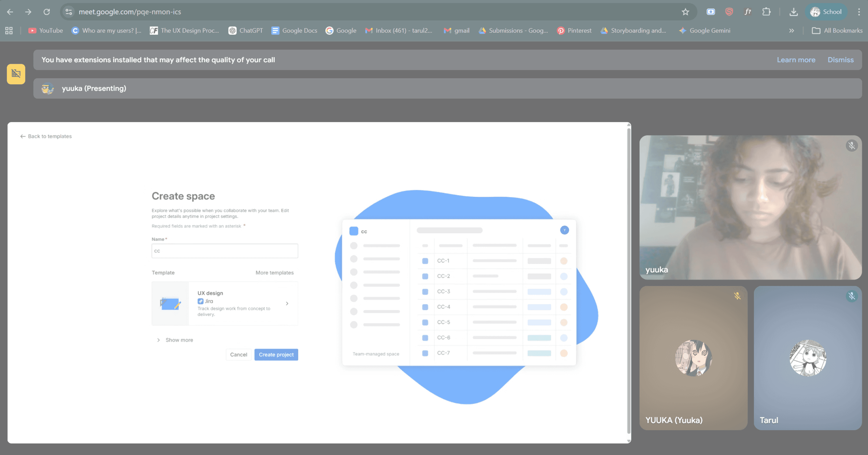Open the Pinterest bookmark
This screenshot has height=455, width=868.
pyautogui.click(x=574, y=31)
